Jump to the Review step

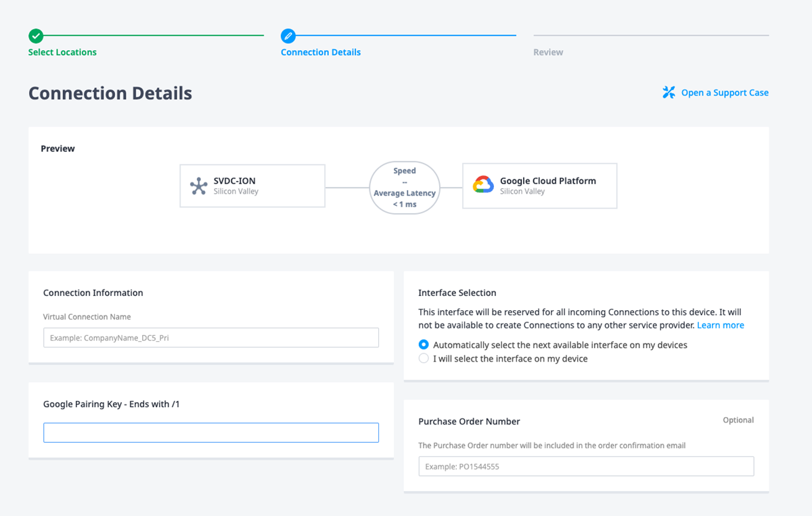pos(548,52)
